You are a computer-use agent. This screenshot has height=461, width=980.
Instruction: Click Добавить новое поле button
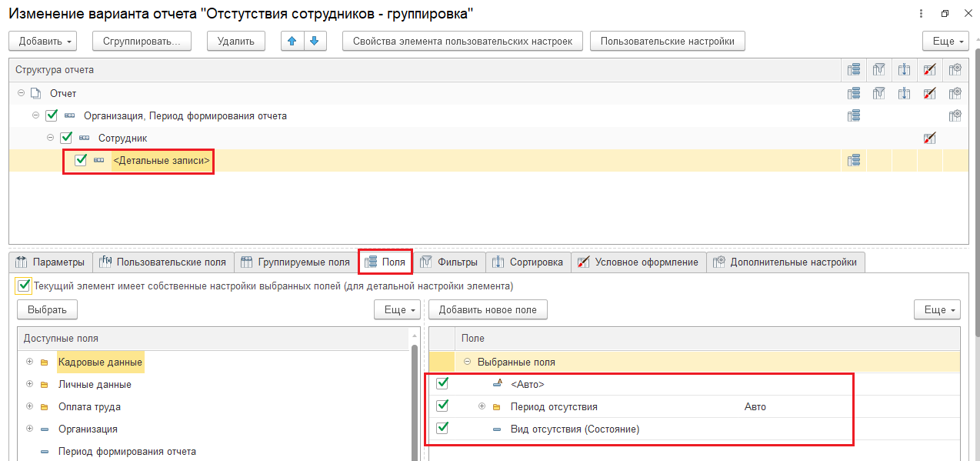(x=488, y=309)
